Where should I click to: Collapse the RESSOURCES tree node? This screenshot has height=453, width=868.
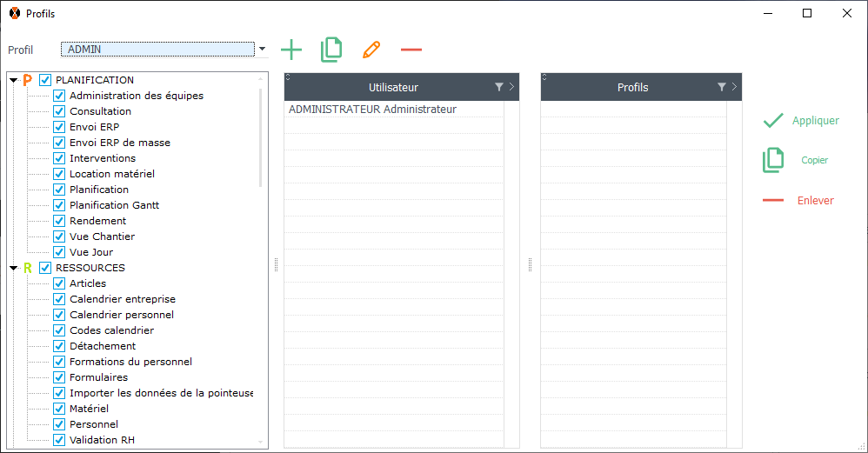[x=14, y=269]
